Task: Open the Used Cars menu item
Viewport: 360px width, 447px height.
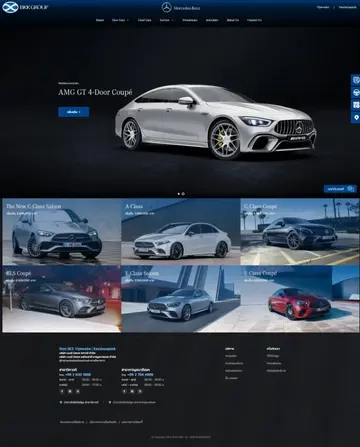Action: point(144,20)
